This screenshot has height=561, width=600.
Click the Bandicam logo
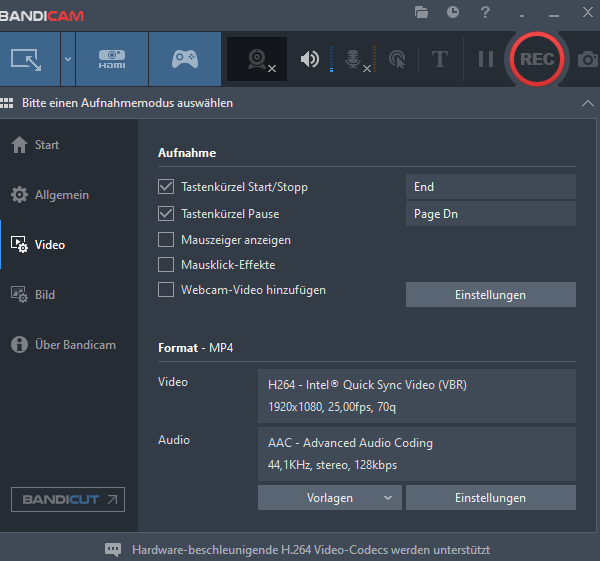(41, 16)
